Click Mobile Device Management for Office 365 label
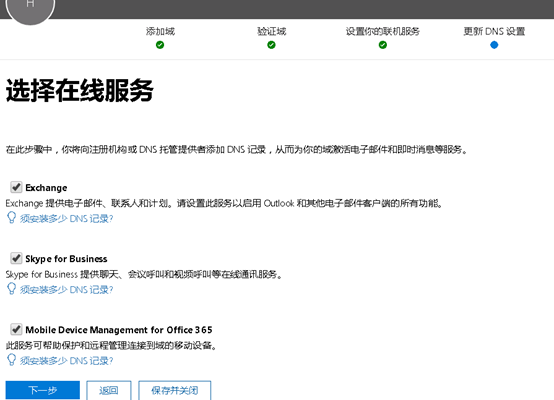 [x=119, y=330]
